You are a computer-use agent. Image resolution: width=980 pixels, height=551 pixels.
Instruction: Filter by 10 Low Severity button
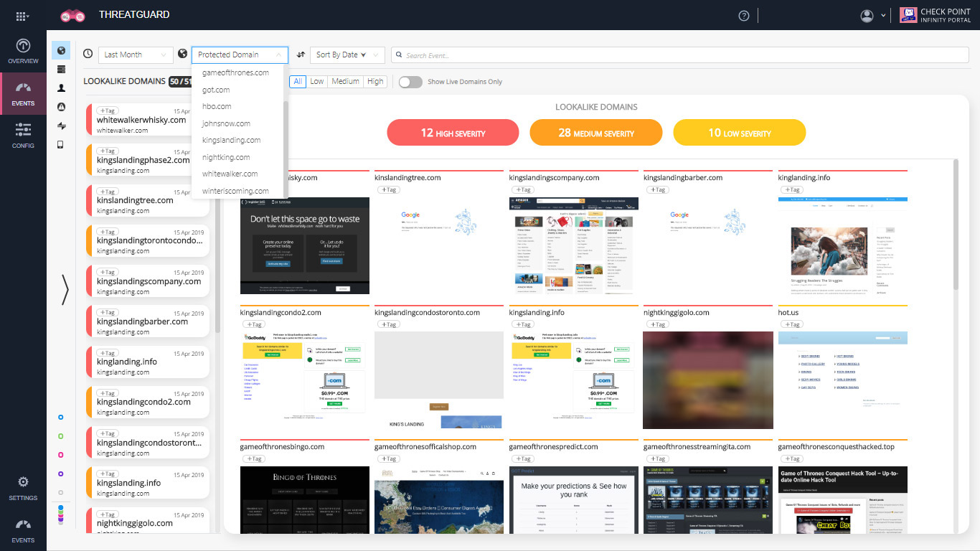click(x=739, y=133)
